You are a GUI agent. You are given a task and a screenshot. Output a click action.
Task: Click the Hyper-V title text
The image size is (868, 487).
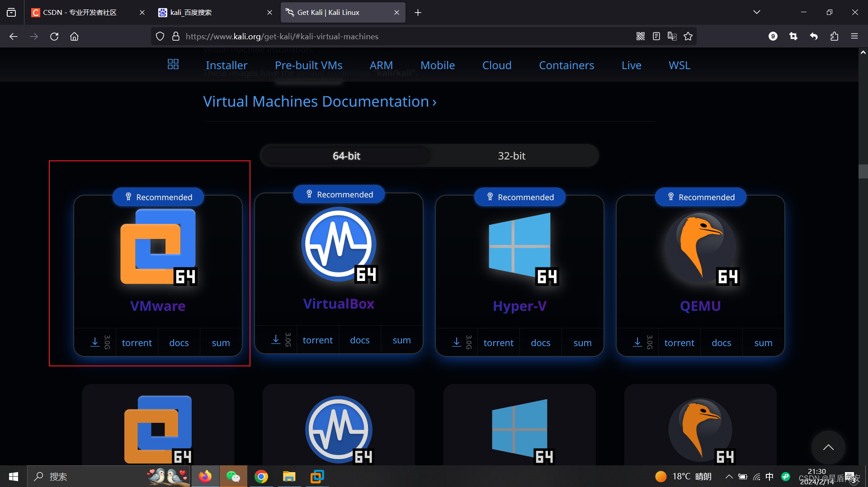[519, 306]
